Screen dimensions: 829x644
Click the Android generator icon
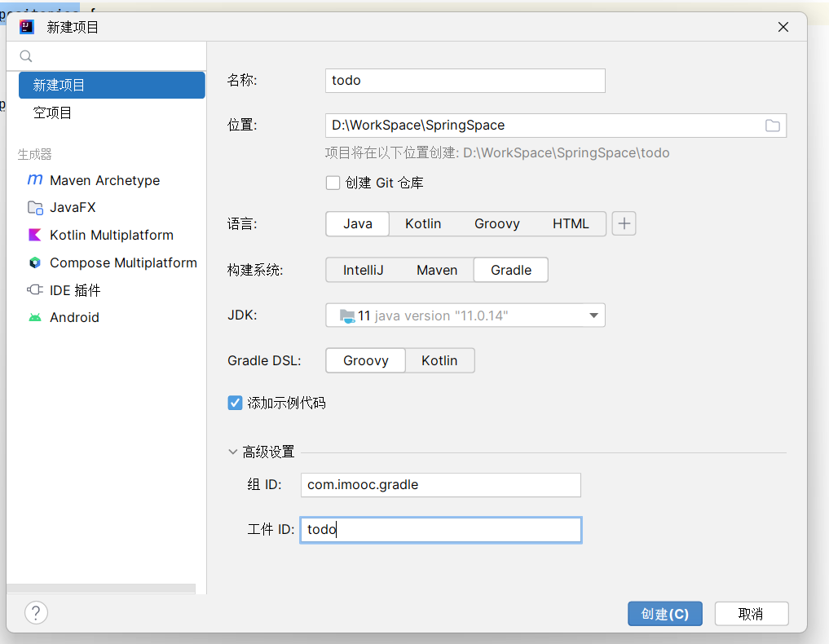coord(35,317)
